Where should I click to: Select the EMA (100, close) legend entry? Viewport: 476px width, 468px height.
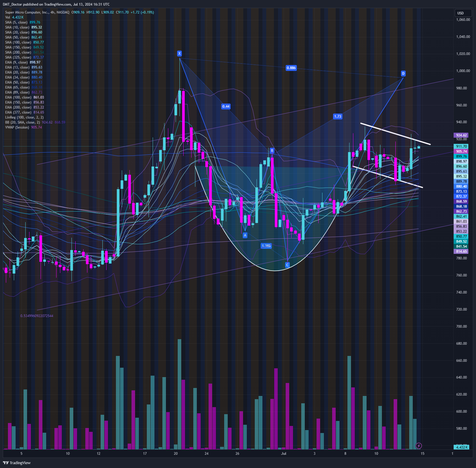[24, 97]
